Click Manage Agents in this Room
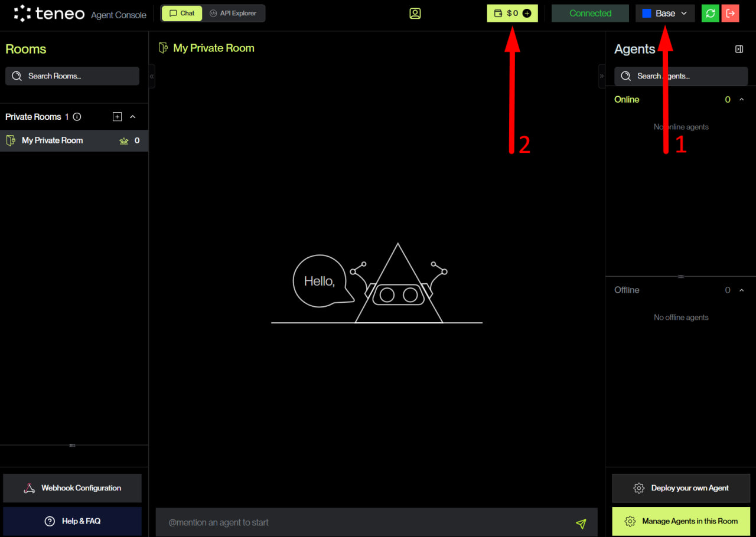Screen dimensions: 756x537 [x=681, y=521]
